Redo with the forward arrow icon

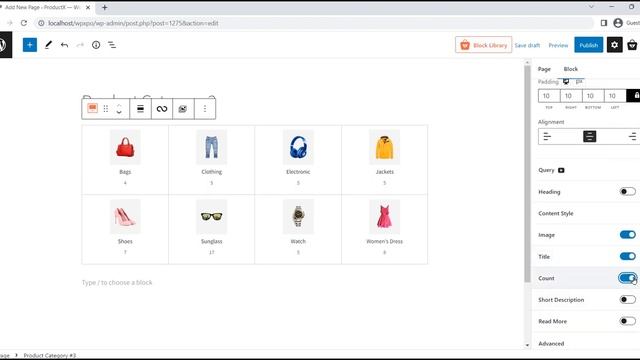coord(80,45)
